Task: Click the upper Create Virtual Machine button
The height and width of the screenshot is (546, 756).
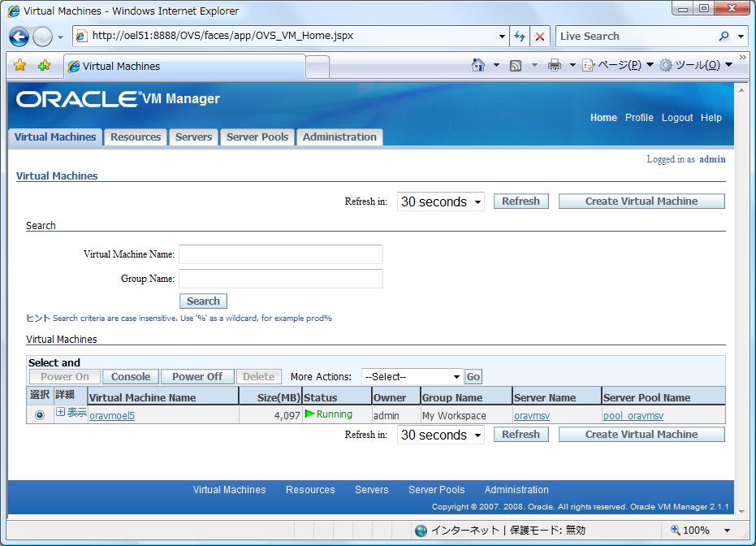Action: 642,201
